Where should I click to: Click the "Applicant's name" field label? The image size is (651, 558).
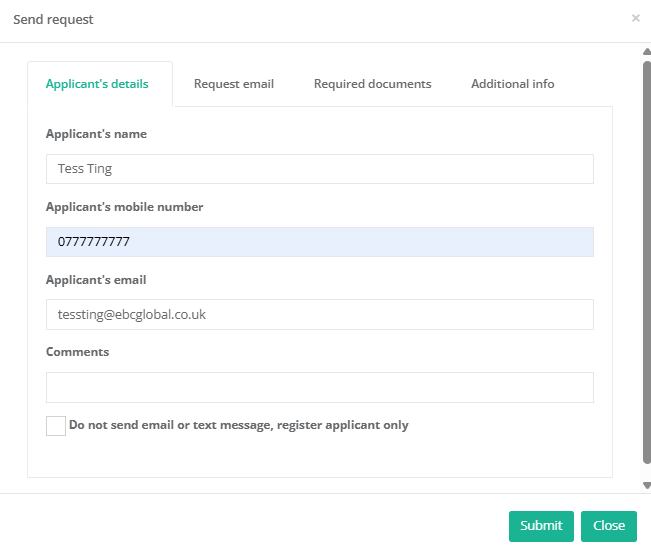point(97,134)
